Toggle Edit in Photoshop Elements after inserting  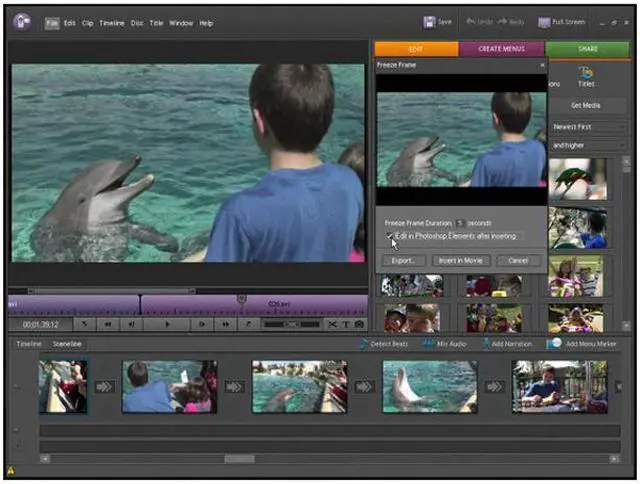[389, 236]
